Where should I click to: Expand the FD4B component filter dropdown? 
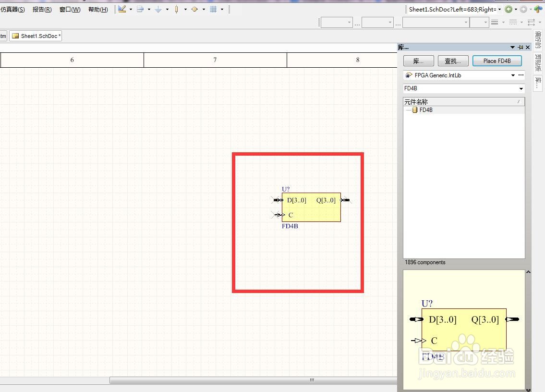click(x=521, y=89)
